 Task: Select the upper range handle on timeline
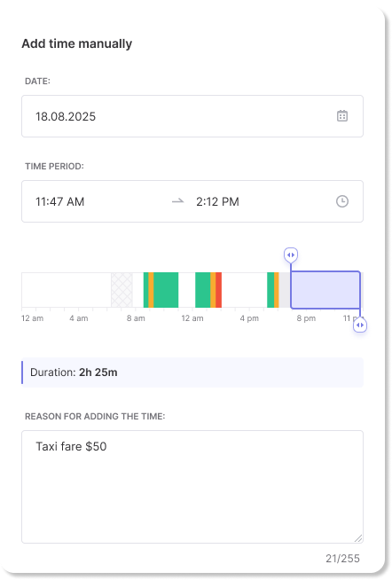[x=291, y=255]
